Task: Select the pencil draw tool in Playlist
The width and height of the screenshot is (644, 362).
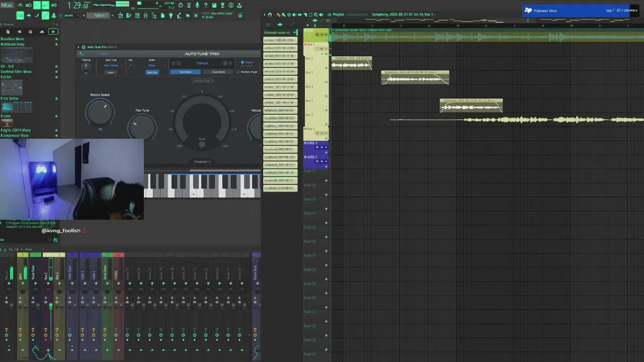Action: coord(278,15)
